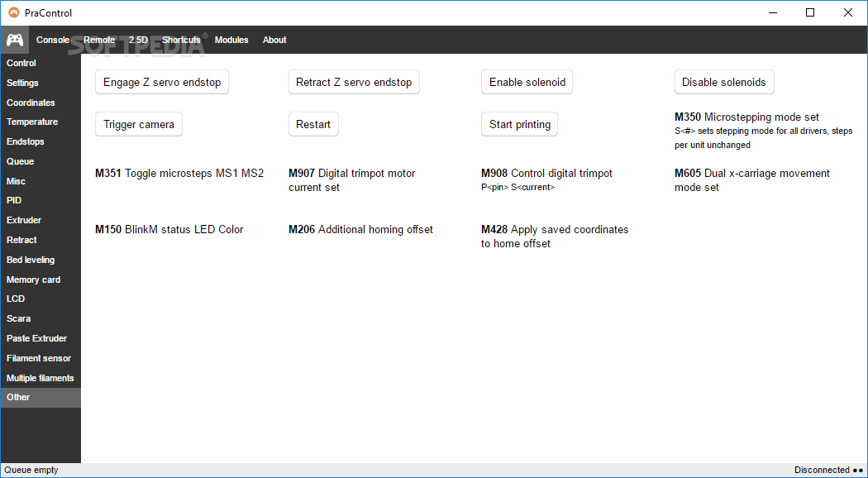
Task: Click M907 Digital trimpot motor current set
Action: click(352, 180)
